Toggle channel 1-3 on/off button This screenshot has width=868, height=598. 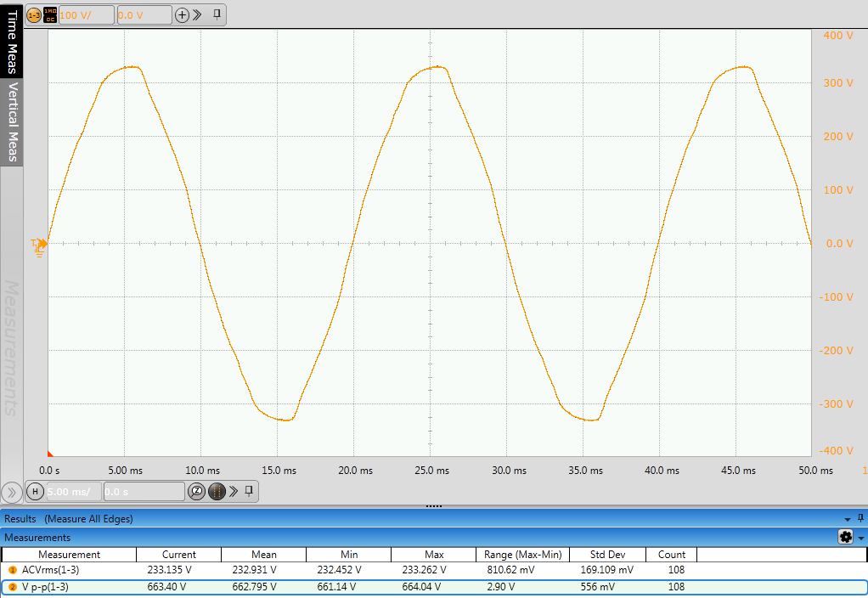click(34, 15)
